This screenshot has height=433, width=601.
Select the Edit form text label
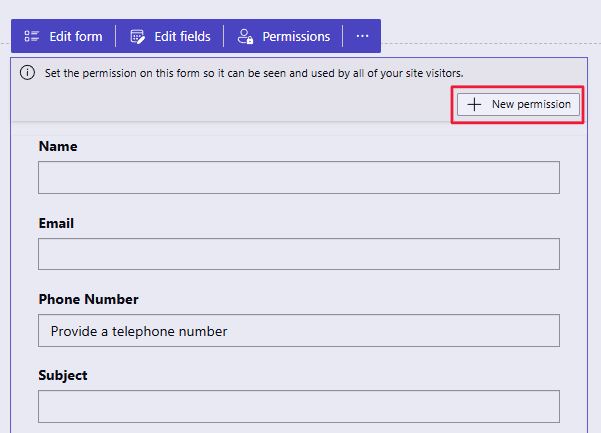coord(76,37)
